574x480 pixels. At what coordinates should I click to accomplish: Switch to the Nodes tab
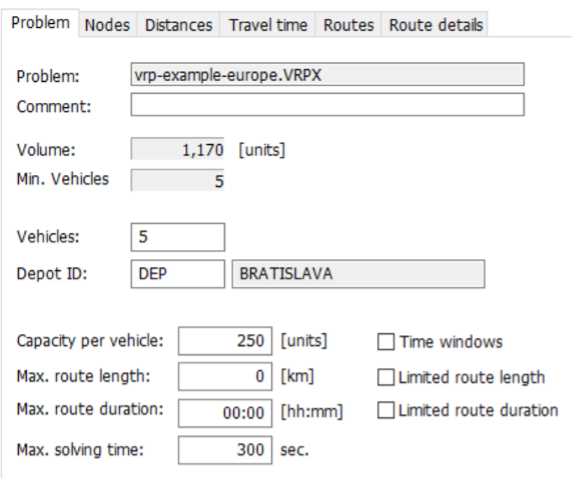tap(107, 25)
